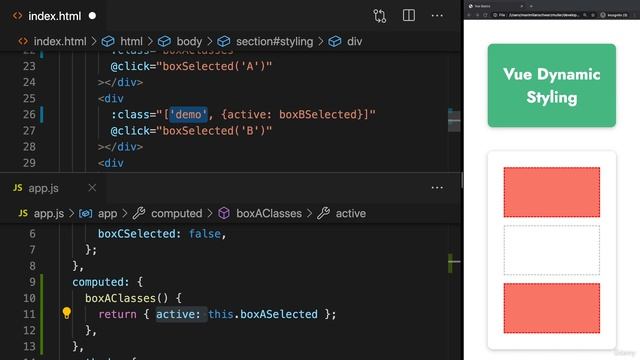The image size is (640, 360).
Task: Click the bottom red demo box in browser
Action: (x=551, y=308)
